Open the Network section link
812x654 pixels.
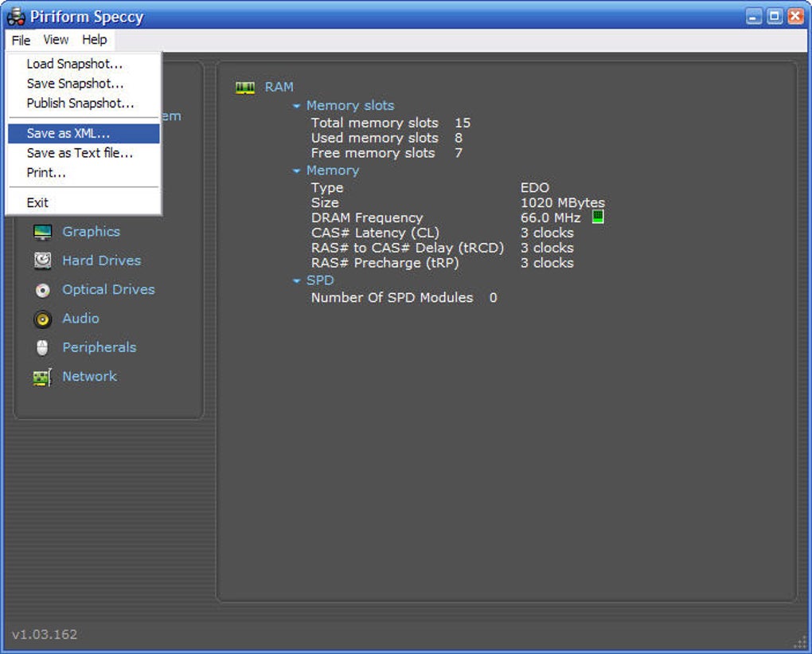(90, 376)
